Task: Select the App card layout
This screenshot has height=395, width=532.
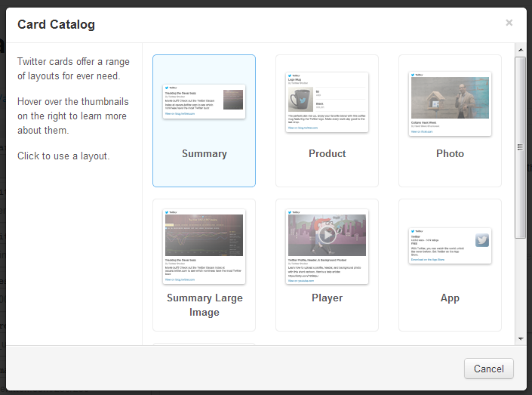Action: pos(450,265)
